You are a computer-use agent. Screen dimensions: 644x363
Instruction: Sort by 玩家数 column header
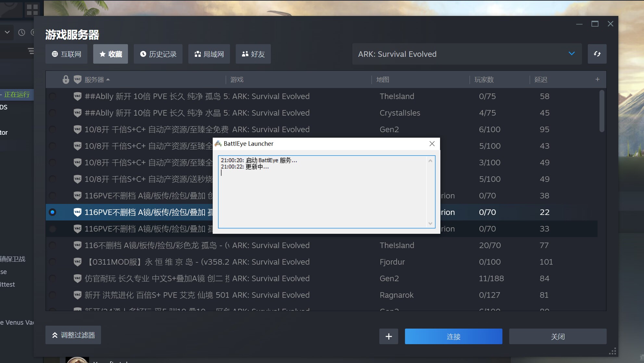(484, 80)
